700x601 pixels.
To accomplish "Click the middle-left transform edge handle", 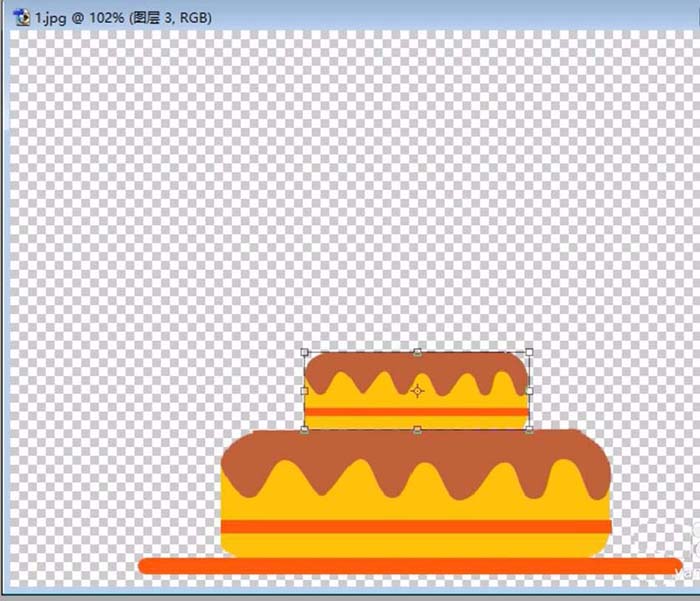I will click(305, 391).
